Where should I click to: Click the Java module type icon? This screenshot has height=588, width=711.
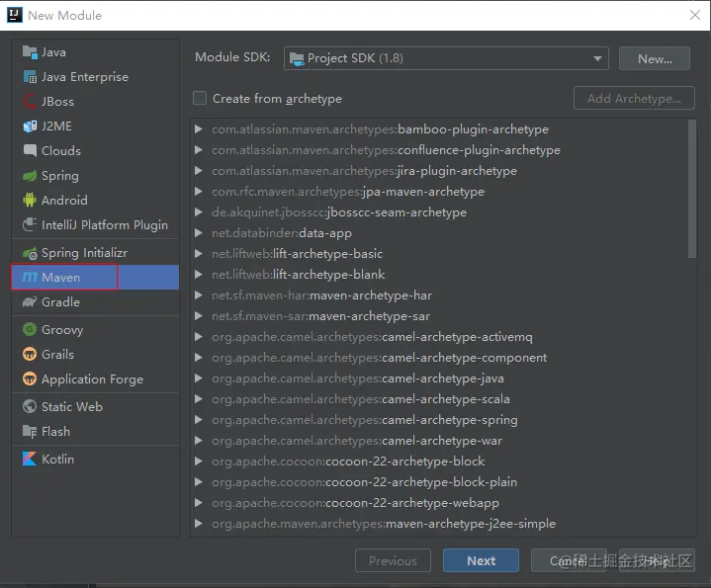pyautogui.click(x=30, y=52)
